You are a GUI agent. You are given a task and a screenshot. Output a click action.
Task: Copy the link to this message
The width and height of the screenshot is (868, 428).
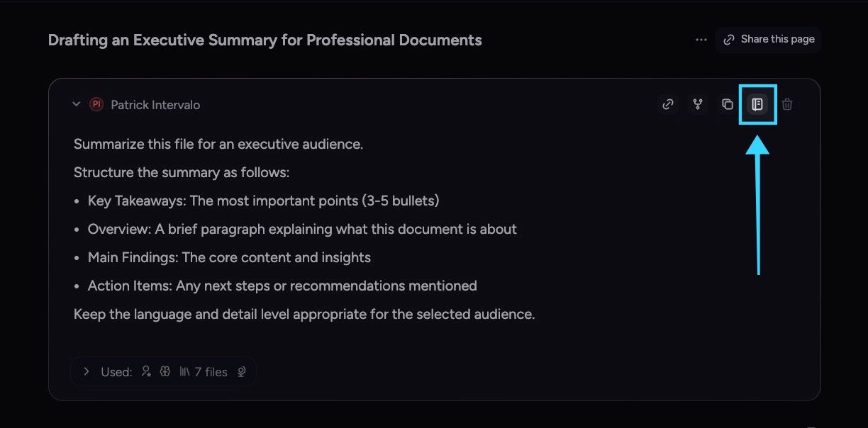668,105
